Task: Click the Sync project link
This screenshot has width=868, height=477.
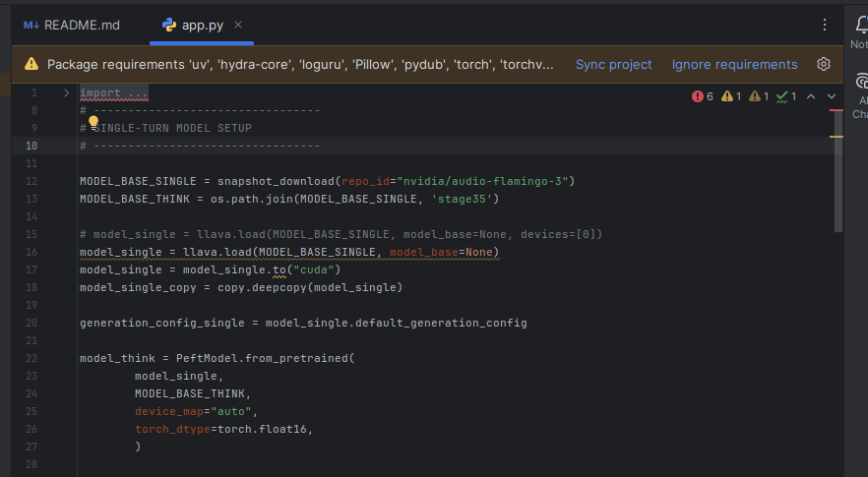Action: tap(613, 64)
